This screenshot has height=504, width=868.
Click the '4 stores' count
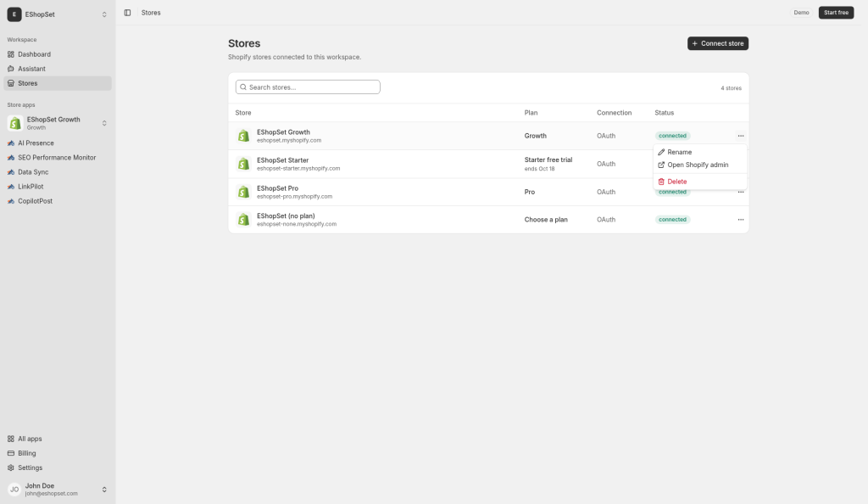click(731, 88)
